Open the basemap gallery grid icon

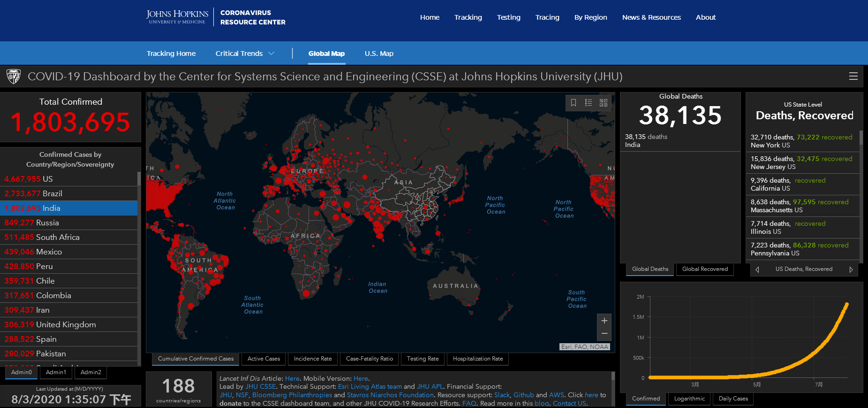pyautogui.click(x=604, y=103)
